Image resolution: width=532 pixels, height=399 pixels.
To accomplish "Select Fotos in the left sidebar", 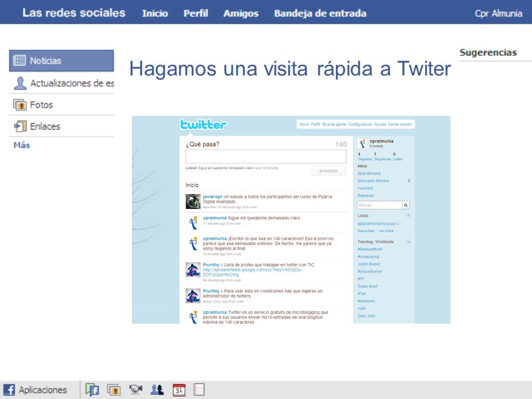I will [62, 105].
